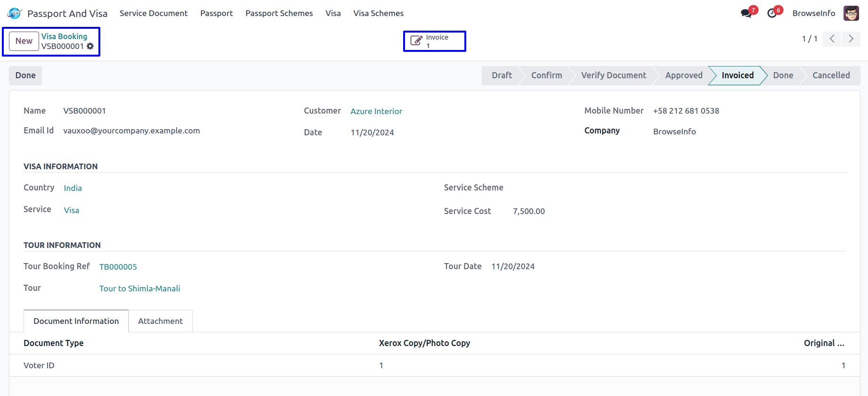Click the Service Cost value 7,500.00
Screen dimensions: 868x396
(x=529, y=211)
